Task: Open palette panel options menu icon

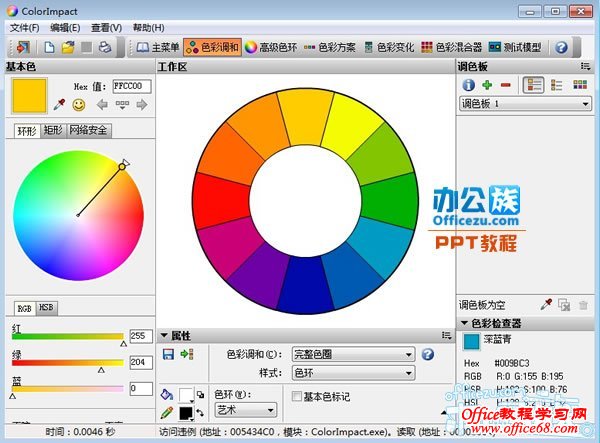Action: [x=585, y=67]
